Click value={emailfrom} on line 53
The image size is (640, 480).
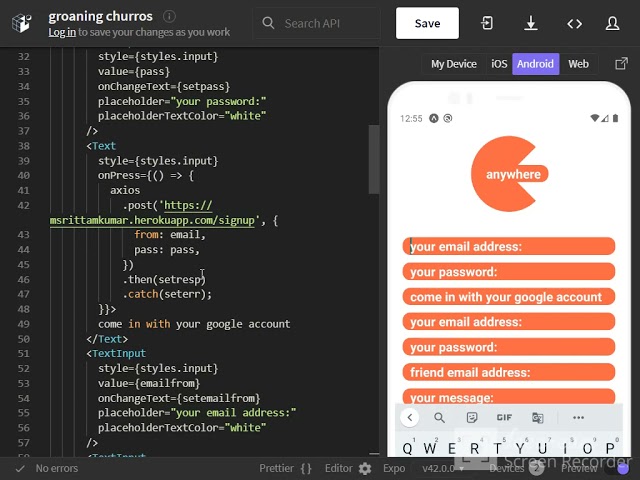[149, 383]
